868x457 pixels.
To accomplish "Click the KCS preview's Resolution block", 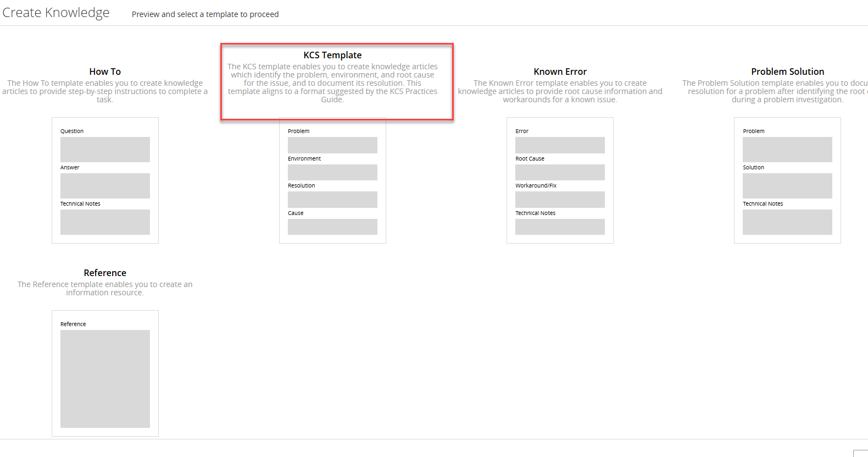I will [332, 200].
